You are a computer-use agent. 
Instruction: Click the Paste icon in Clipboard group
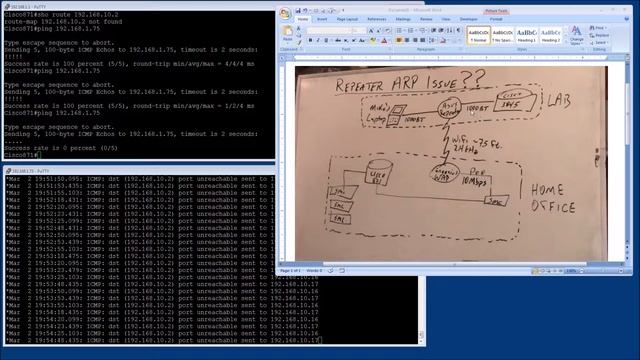click(287, 31)
